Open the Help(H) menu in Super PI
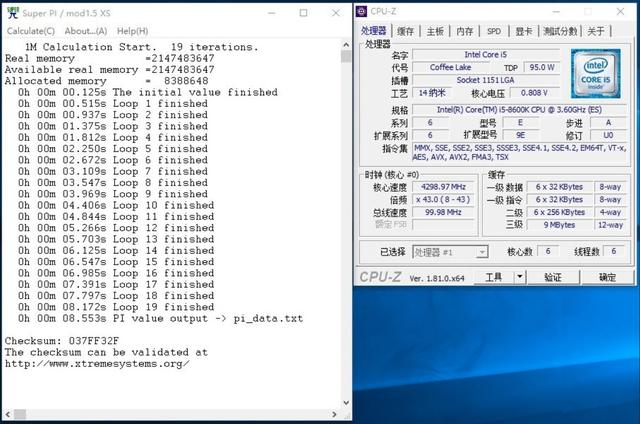The image size is (640, 424). [x=132, y=31]
